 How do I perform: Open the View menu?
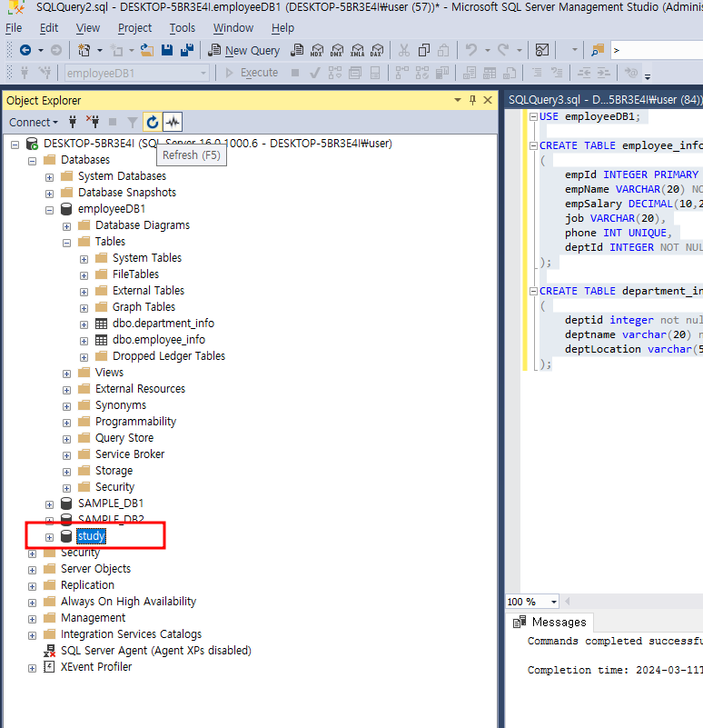click(x=88, y=28)
